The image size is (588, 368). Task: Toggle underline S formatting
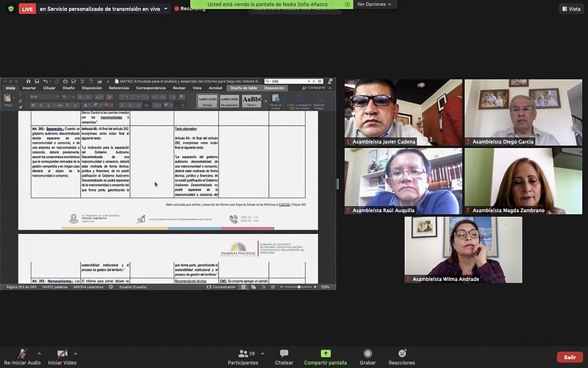49,105
